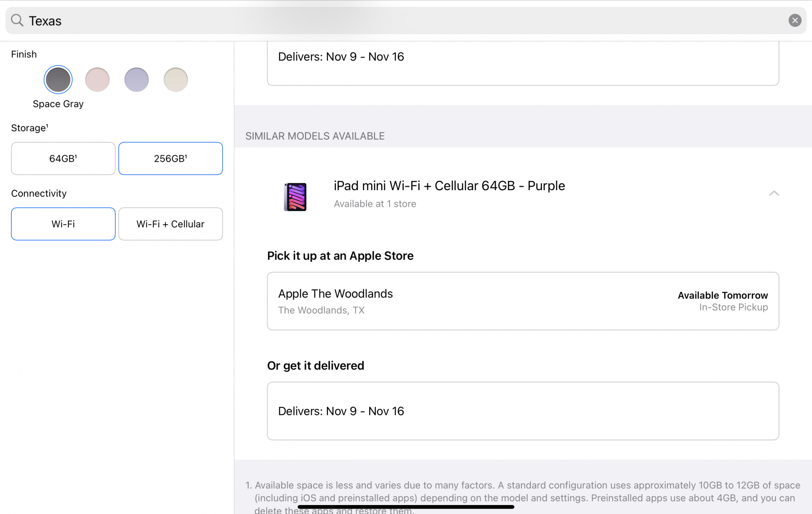Choose the Delivers Nov 9 - Nov 16 option under Purple model
Viewport: 812px width, 514px height.
coord(523,411)
